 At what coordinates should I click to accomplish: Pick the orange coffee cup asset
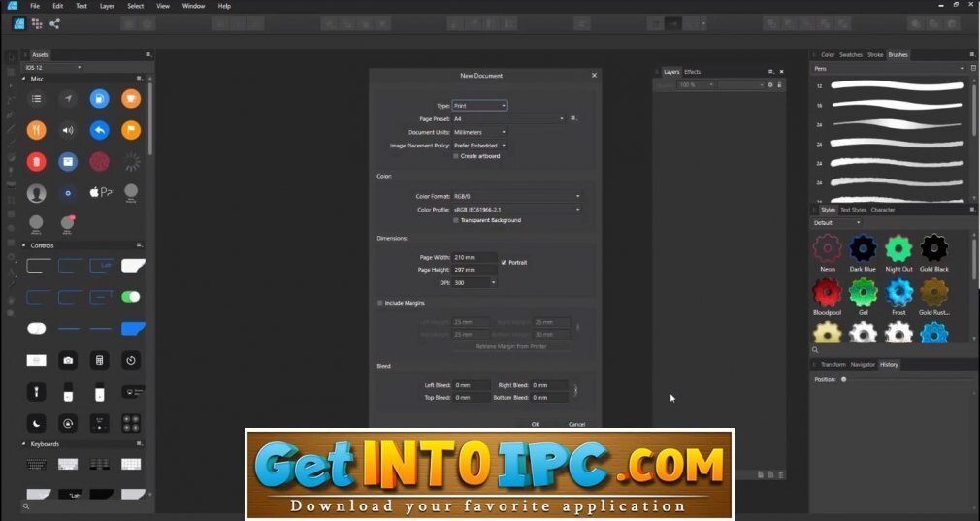(131, 99)
